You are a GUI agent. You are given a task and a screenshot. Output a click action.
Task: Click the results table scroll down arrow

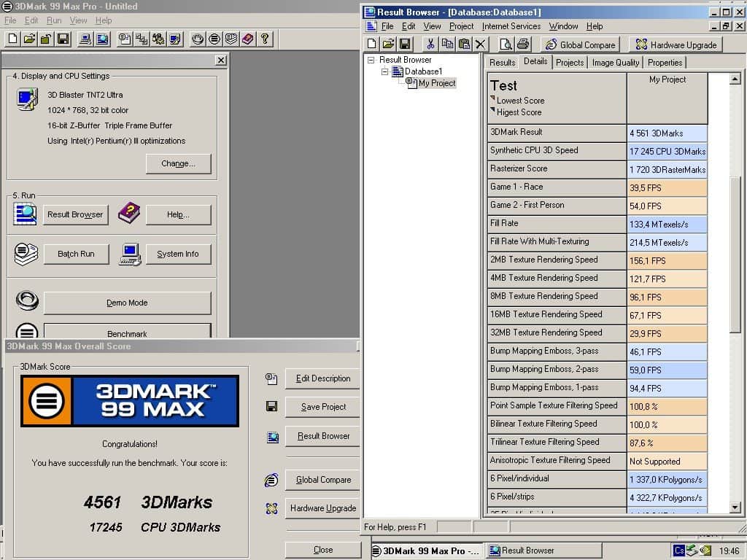(735, 507)
